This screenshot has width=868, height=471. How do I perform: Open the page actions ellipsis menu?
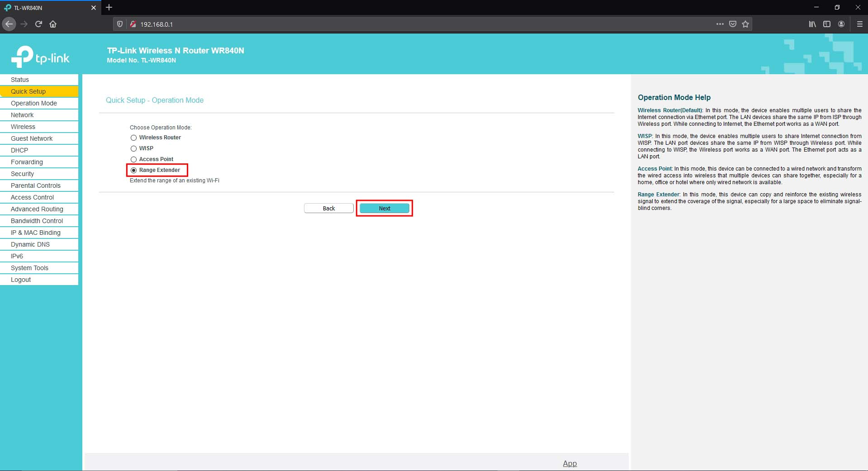720,24
